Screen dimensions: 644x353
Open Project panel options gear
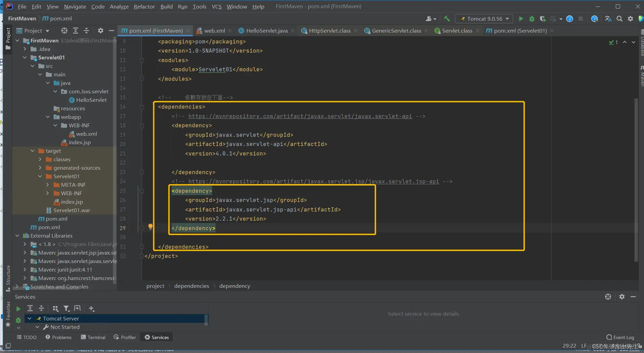[x=101, y=31]
